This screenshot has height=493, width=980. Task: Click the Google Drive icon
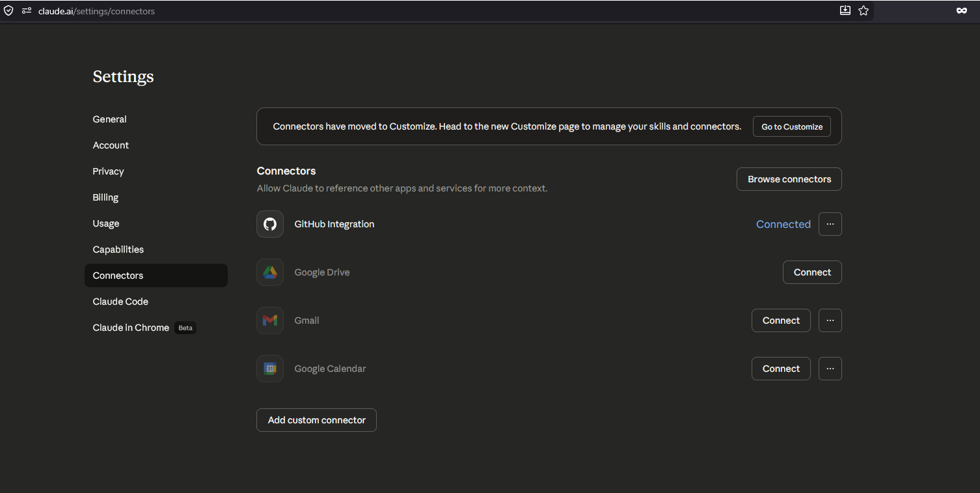coord(270,272)
